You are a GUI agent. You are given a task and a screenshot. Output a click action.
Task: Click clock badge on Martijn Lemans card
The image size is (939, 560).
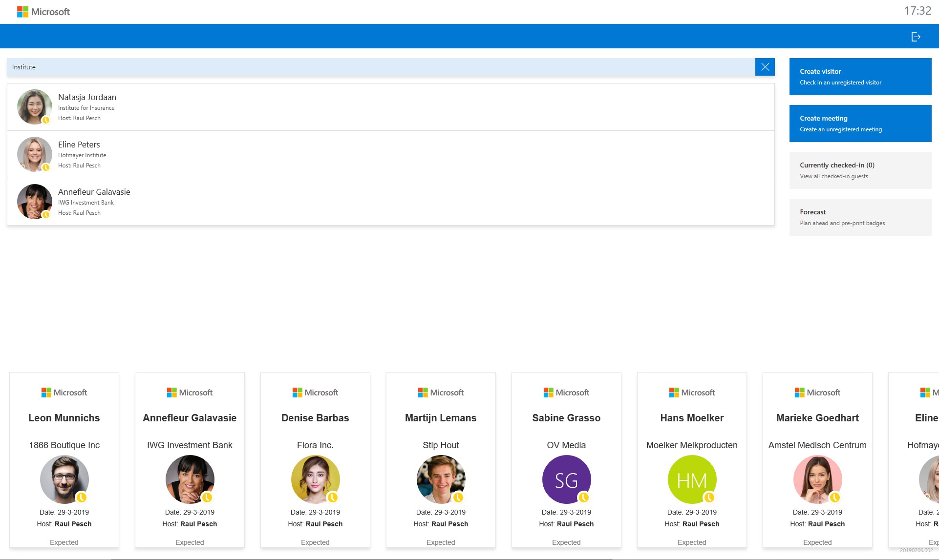coord(458,498)
